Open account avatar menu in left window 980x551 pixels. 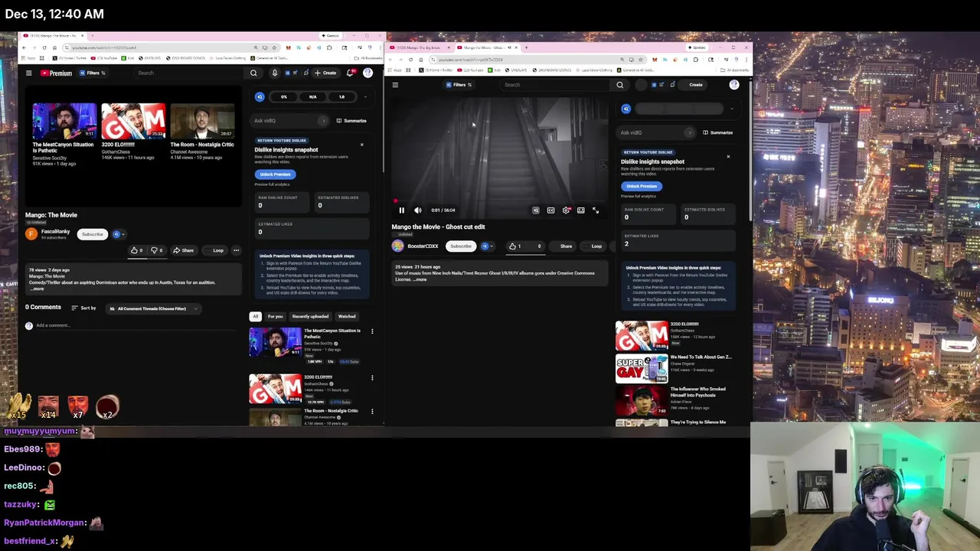(x=367, y=73)
